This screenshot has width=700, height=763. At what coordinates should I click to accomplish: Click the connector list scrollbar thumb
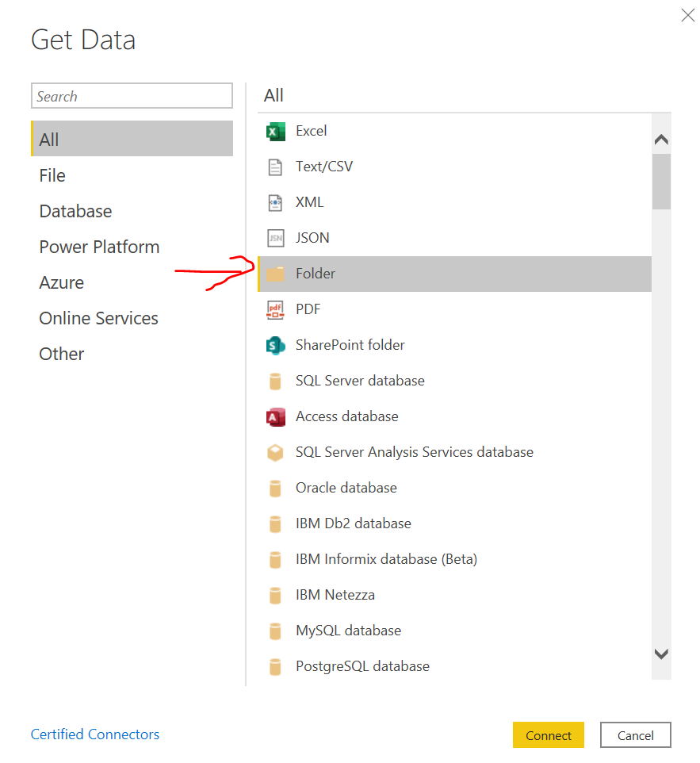tap(661, 182)
